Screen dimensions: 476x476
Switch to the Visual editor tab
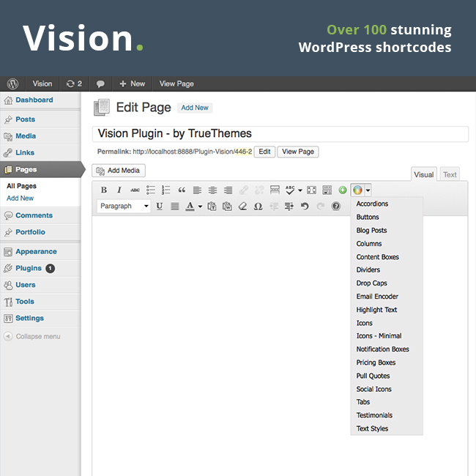click(424, 174)
